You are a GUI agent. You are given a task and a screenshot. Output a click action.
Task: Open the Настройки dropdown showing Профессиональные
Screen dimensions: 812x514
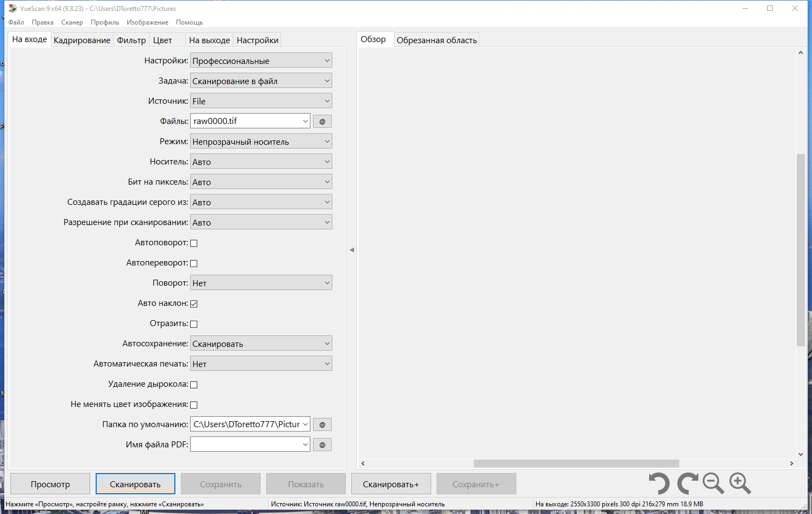(x=261, y=61)
